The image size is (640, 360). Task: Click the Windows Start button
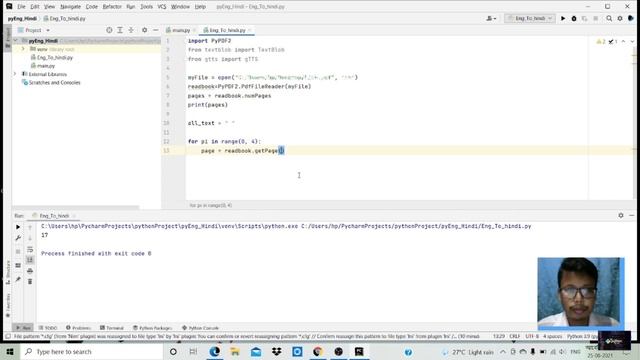point(10,351)
